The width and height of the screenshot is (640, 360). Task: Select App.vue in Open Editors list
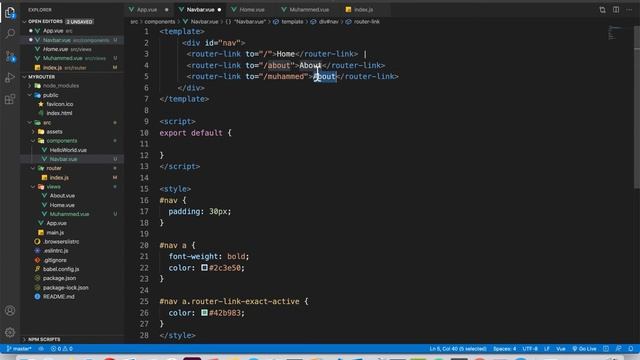(53, 31)
